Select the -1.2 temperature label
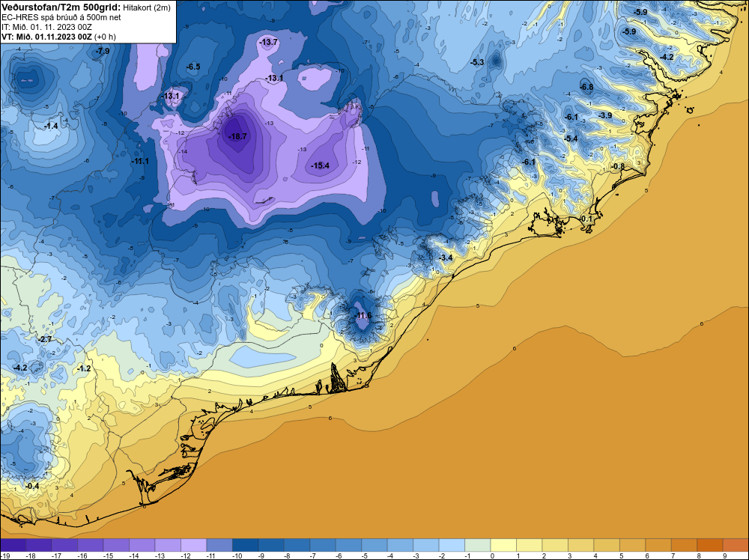749x560 pixels. tap(84, 368)
